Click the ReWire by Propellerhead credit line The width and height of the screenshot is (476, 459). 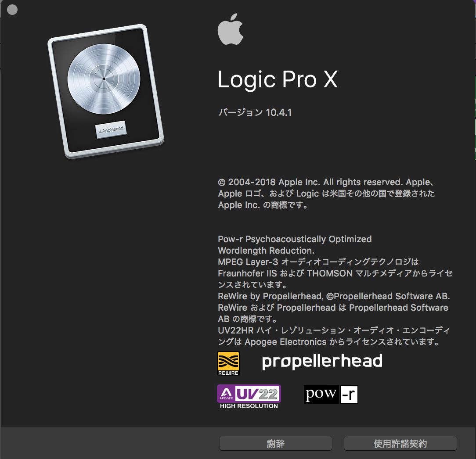334,296
